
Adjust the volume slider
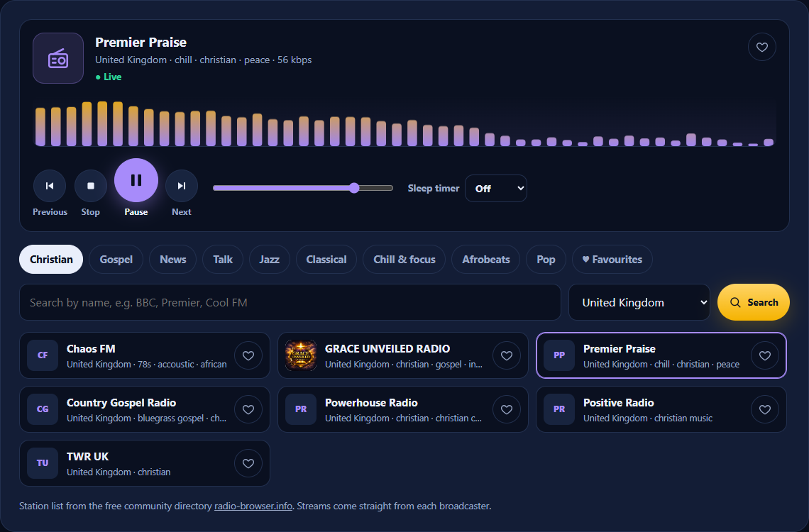click(x=303, y=188)
